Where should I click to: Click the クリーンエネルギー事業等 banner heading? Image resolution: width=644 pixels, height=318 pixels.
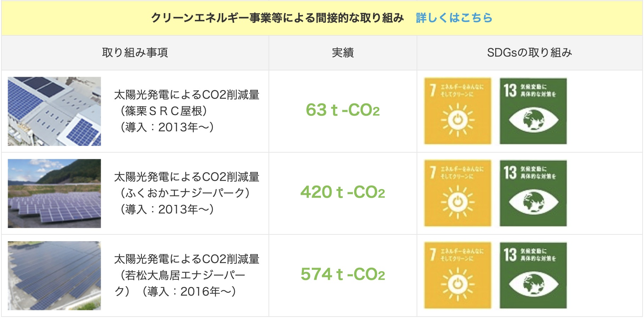pos(277,18)
